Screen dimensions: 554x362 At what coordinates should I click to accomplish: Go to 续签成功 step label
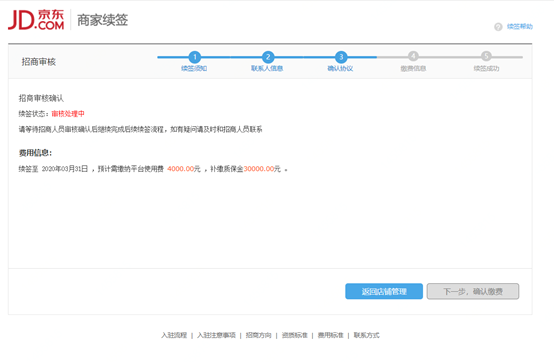(x=487, y=68)
